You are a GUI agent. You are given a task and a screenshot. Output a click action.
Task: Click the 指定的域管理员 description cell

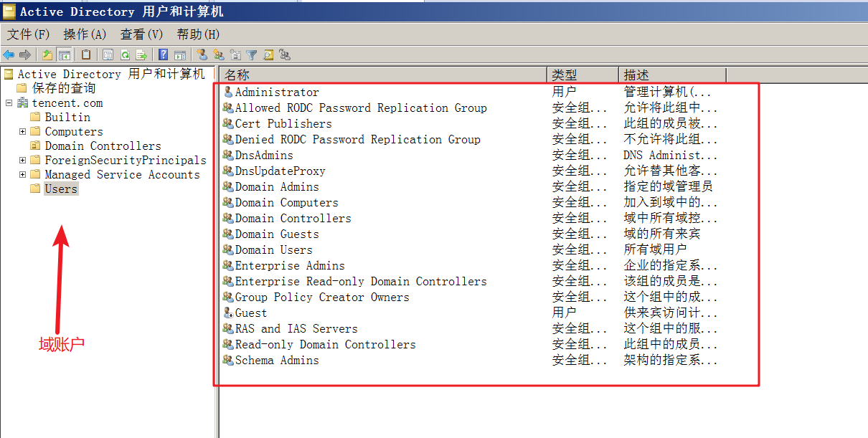[668, 186]
